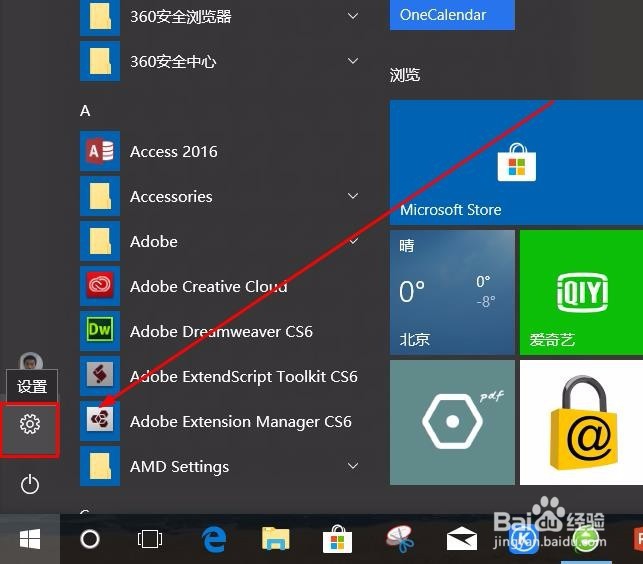The height and width of the screenshot is (564, 643).
Task: Click the 360安全中心 folder icon
Action: (100, 61)
